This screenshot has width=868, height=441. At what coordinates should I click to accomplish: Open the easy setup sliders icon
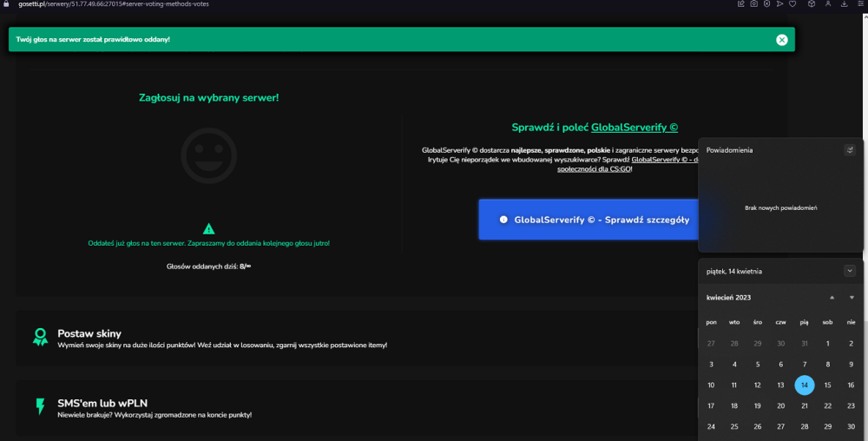[860, 3]
